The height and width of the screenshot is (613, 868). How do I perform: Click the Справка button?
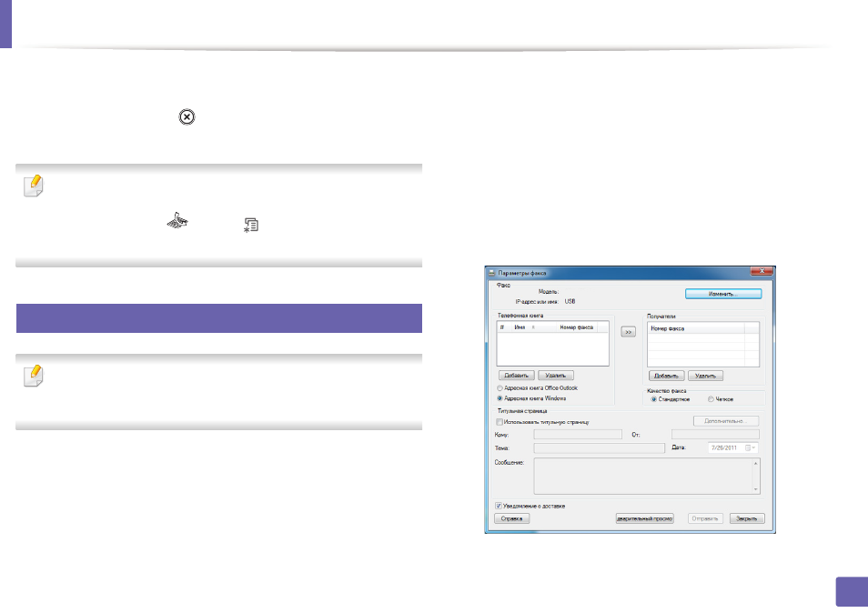point(511,518)
